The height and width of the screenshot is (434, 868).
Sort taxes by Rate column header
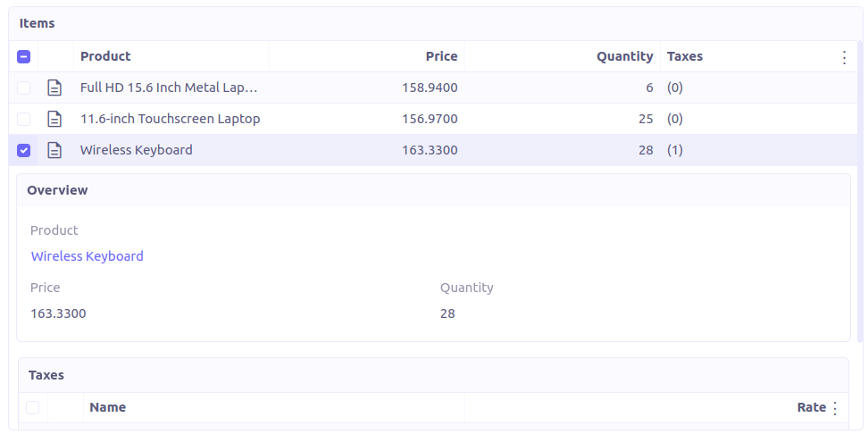[x=811, y=407]
